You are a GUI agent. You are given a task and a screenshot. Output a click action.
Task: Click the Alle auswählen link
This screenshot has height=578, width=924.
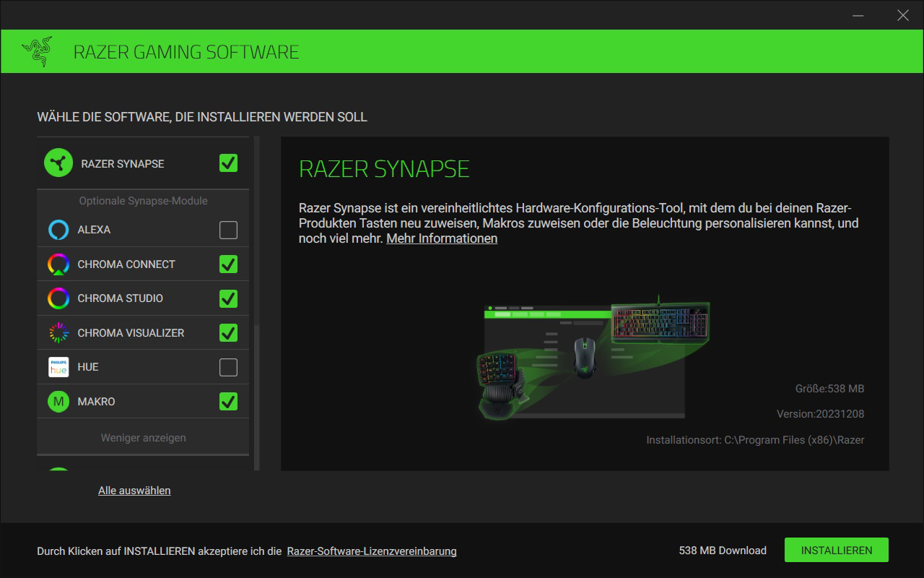tap(134, 491)
